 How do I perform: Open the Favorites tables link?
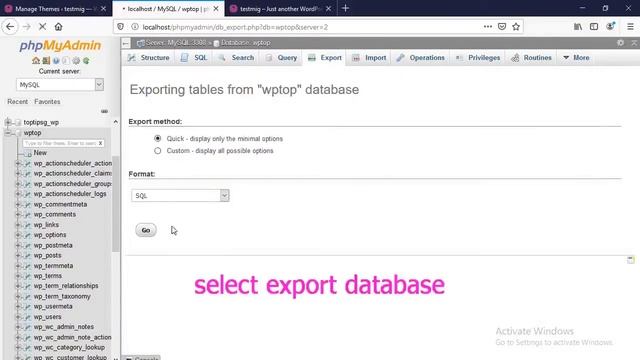[x=47, y=102]
